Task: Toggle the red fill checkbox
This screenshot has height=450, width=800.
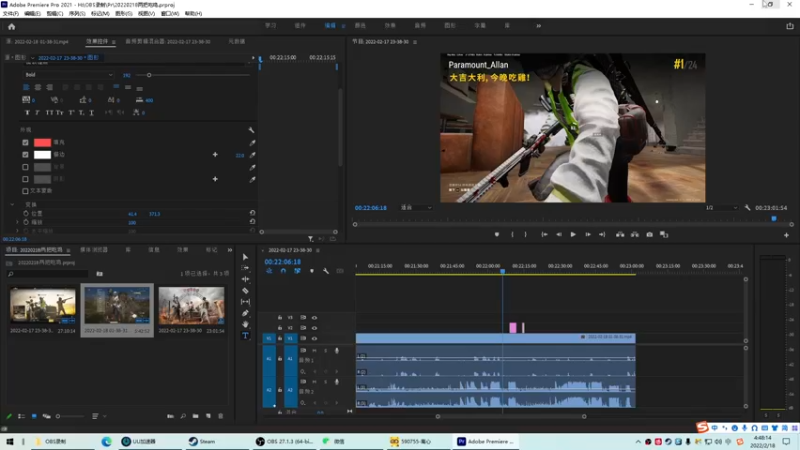Action: (x=25, y=143)
